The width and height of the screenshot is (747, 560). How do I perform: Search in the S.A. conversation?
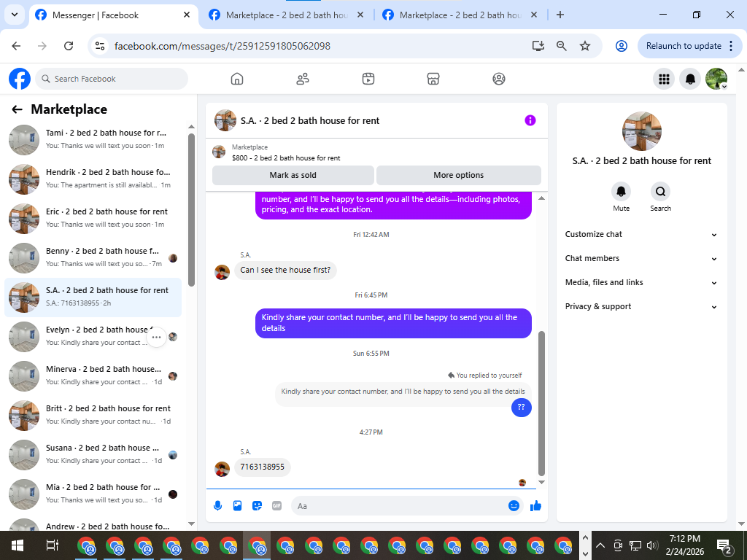coord(660,192)
